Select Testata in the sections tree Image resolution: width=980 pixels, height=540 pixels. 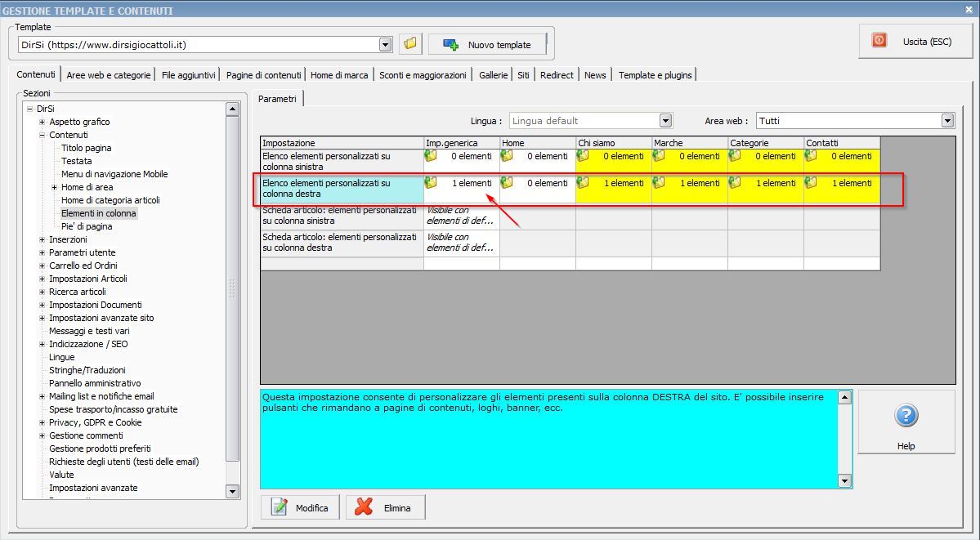pos(76,161)
